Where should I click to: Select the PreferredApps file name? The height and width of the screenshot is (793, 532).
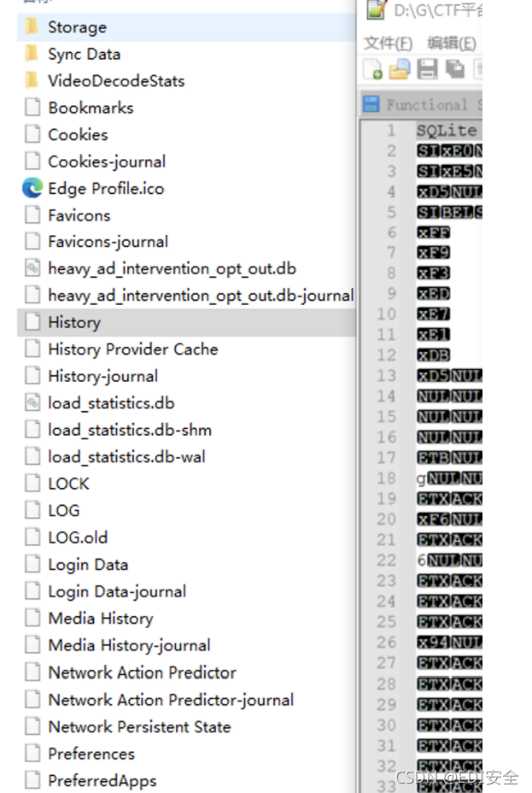pyautogui.click(x=102, y=780)
